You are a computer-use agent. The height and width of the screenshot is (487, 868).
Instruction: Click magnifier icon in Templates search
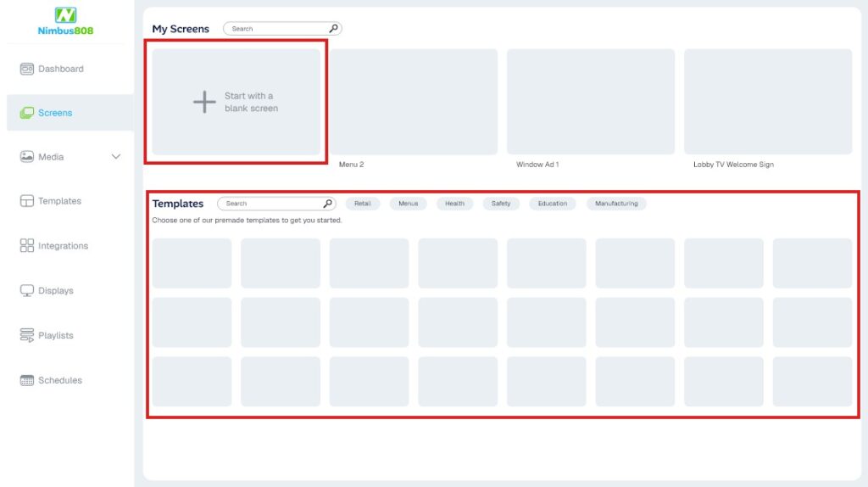point(327,204)
